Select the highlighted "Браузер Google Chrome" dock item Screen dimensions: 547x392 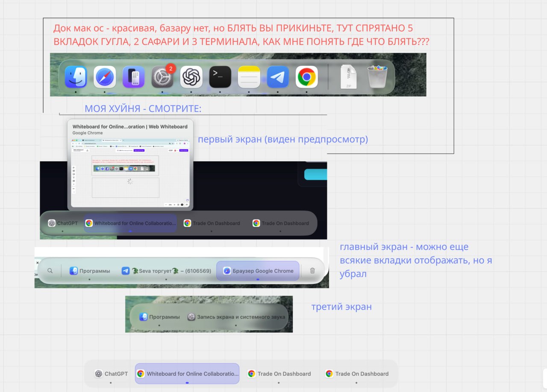[x=258, y=271]
